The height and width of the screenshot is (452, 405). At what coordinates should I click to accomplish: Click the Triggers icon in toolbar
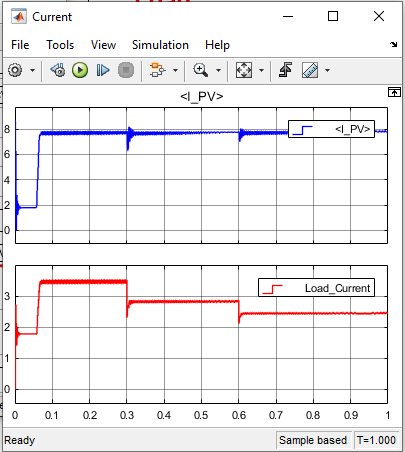tap(285, 70)
